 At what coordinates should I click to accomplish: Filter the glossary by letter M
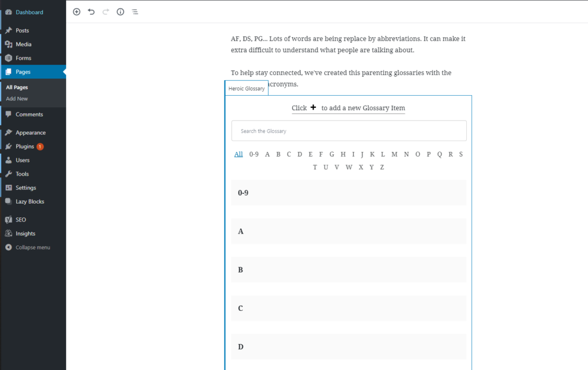click(x=394, y=154)
